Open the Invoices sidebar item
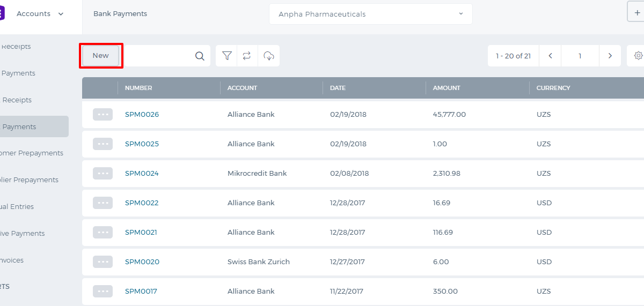 pos(12,260)
